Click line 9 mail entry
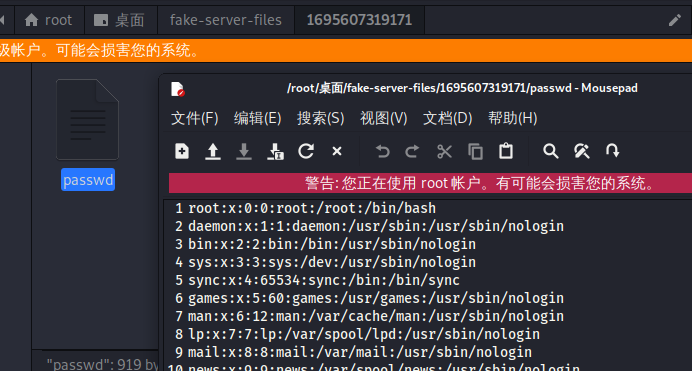This screenshot has width=692, height=371. 360,352
